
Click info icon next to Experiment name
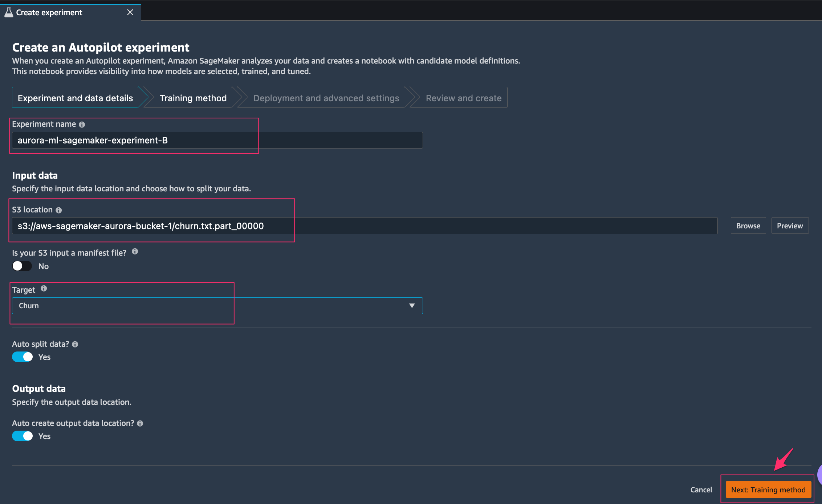(x=82, y=125)
